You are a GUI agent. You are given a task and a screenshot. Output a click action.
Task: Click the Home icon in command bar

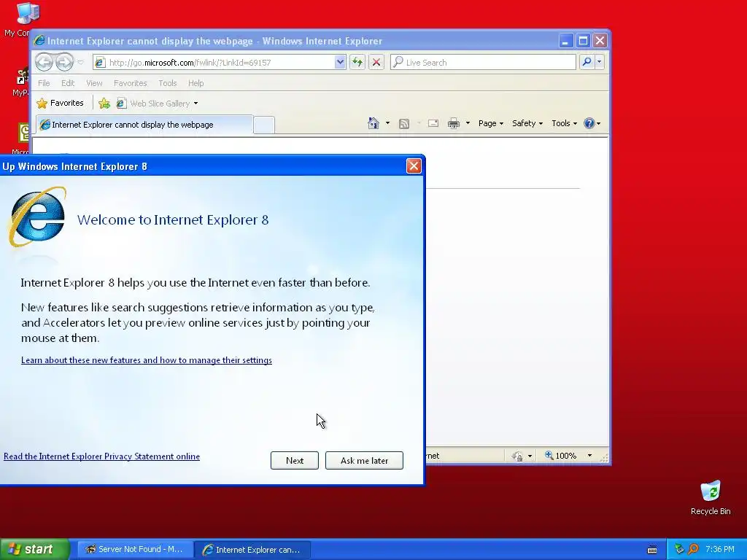point(373,123)
